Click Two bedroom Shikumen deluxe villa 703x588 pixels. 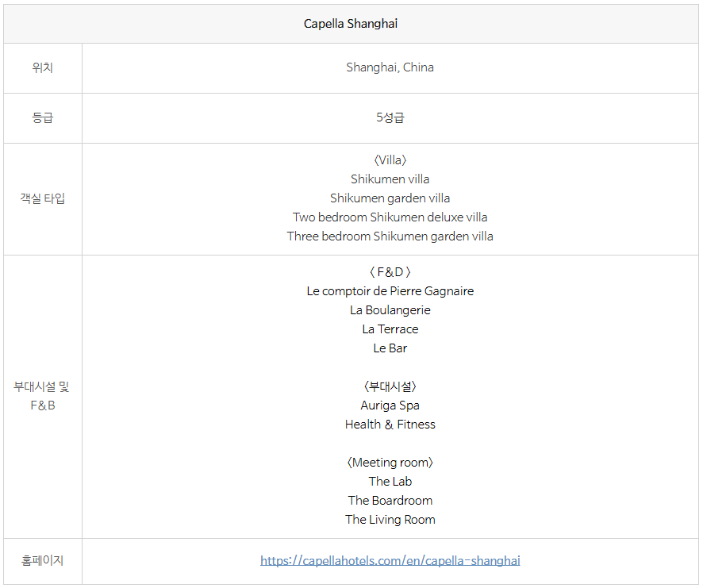pyautogui.click(x=390, y=217)
